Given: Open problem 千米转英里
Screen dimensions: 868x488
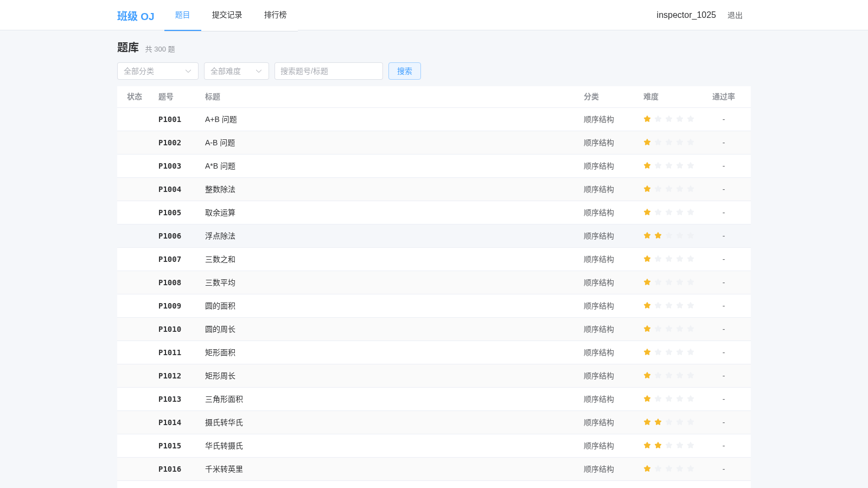Looking at the screenshot, I should tap(224, 469).
